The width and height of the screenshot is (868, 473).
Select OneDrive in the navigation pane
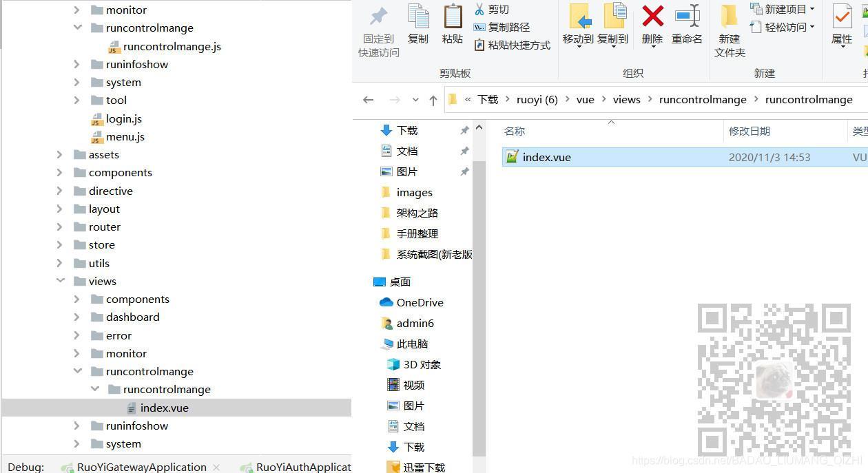420,302
